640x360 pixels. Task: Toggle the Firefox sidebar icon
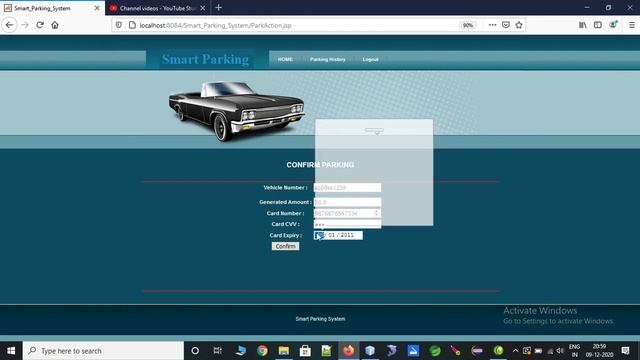[598, 25]
